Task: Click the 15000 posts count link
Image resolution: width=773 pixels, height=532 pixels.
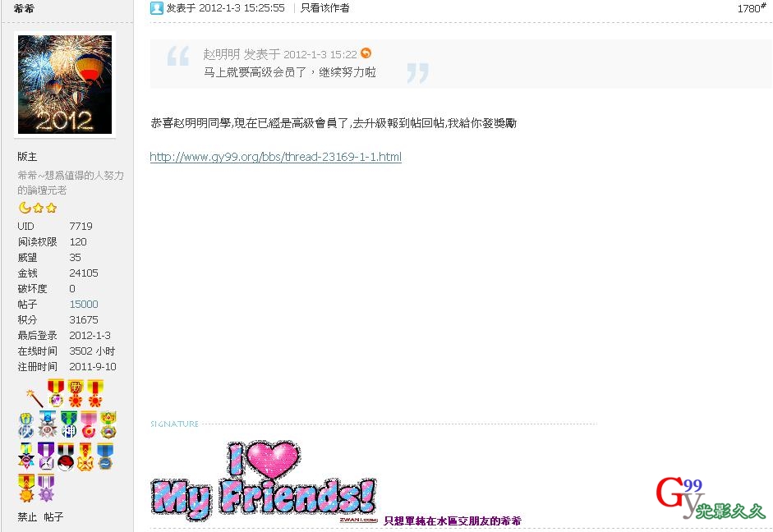Action: click(84, 304)
